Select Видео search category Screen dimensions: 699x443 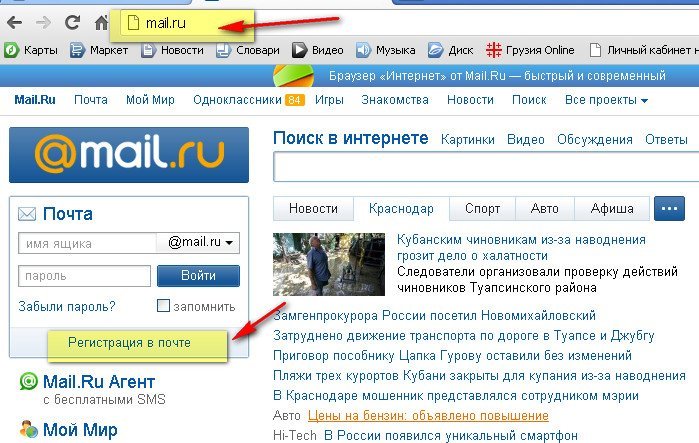click(526, 139)
